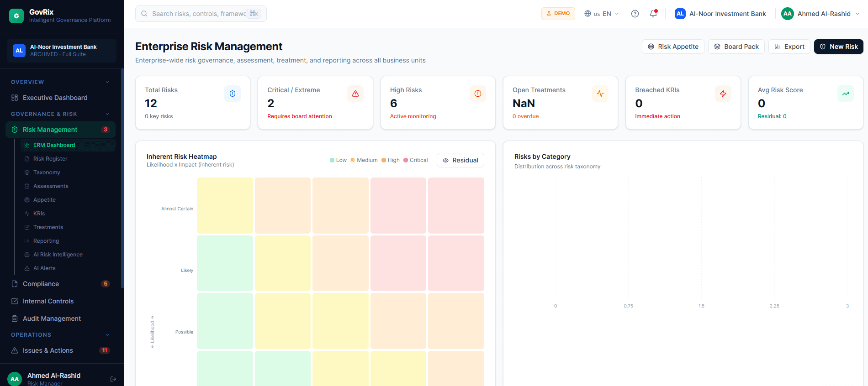The width and height of the screenshot is (868, 386).
Task: Click the Executive Dashboard grid icon
Action: click(x=15, y=98)
